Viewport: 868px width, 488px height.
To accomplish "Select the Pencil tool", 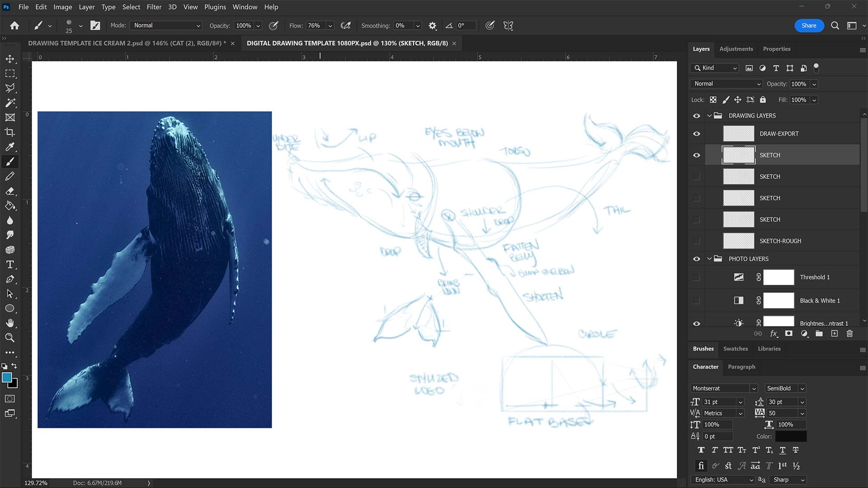I will tap(10, 176).
